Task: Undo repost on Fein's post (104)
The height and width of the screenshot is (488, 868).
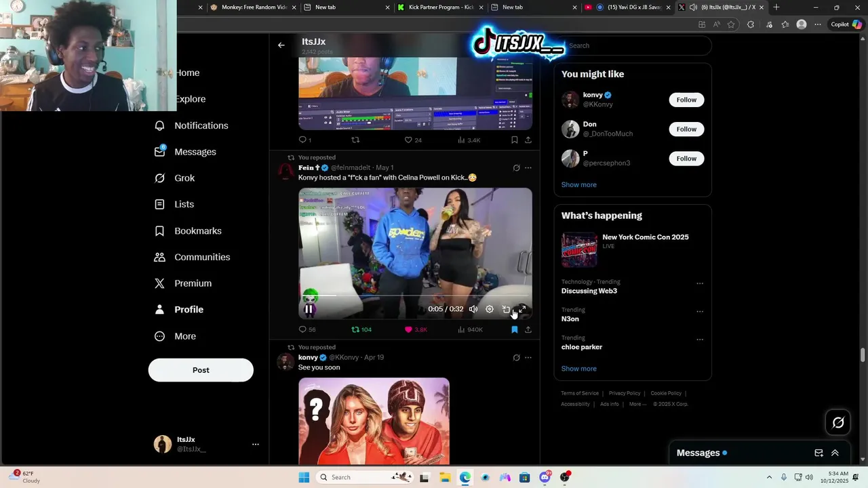Action: 361,329
